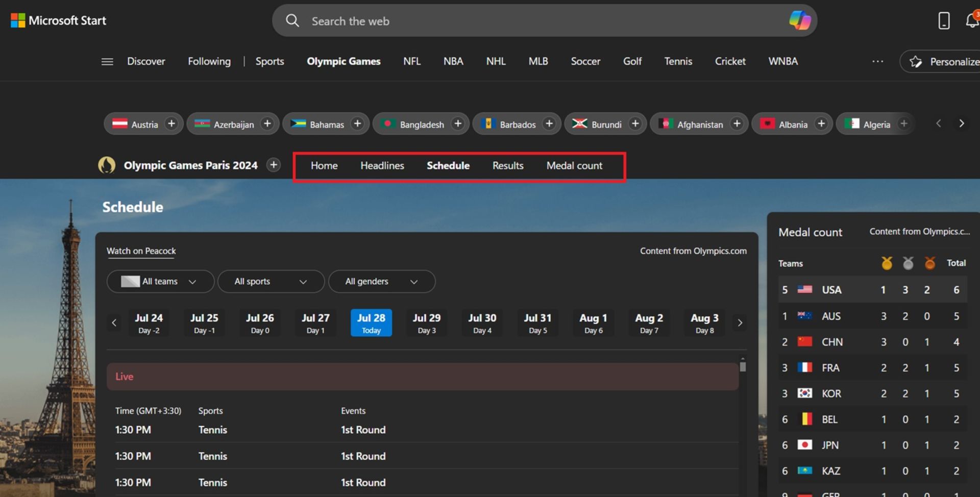Viewport: 980px width, 497px height.
Task: Open the Results tab
Action: (508, 165)
